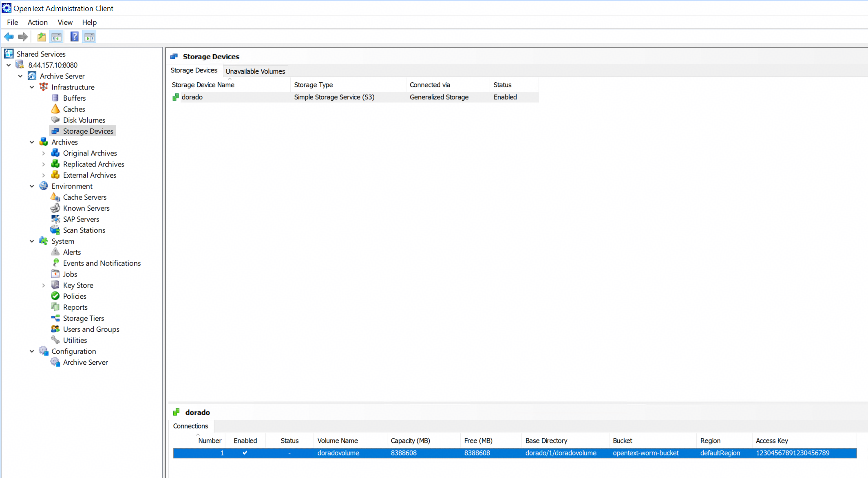
Task: Collapse the top-level Archive Server node
Action: (x=20, y=76)
